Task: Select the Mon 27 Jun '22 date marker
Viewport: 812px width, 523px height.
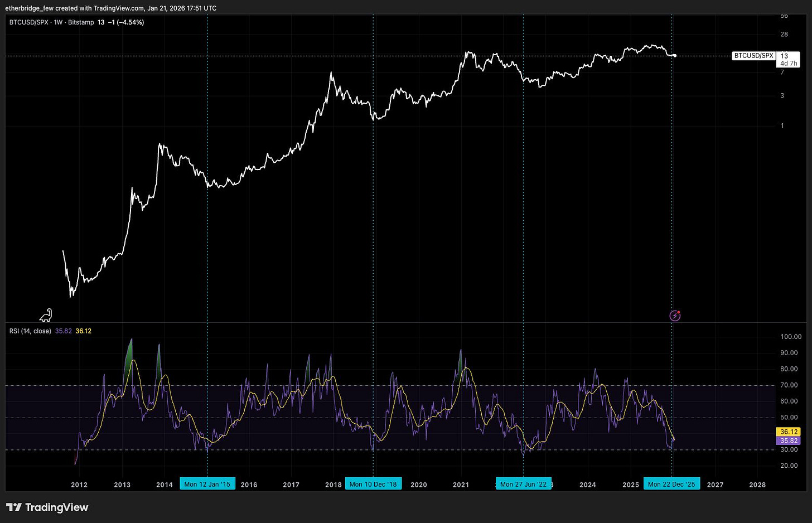Action: click(523, 484)
